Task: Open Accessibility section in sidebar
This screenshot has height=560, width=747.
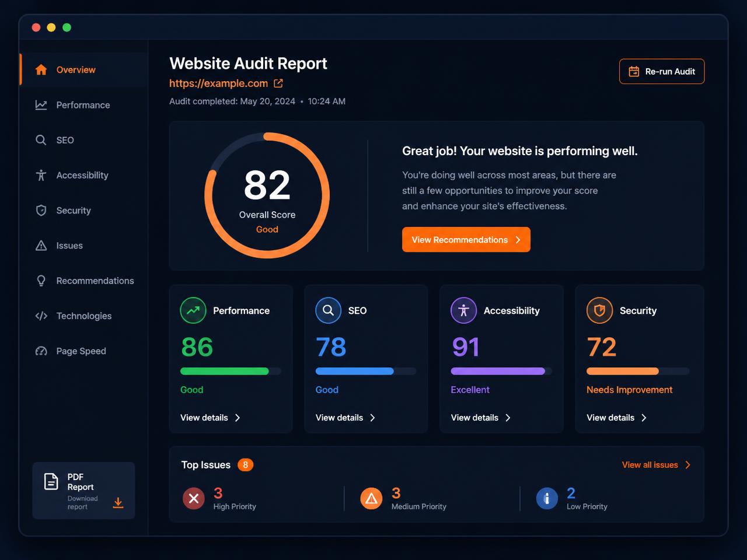Action: coord(83,175)
